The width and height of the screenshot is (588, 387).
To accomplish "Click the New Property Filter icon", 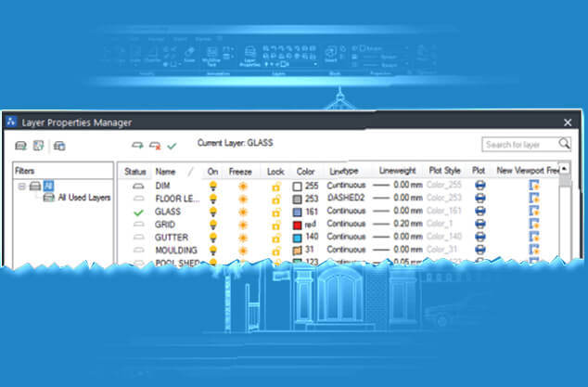I will point(20,146).
